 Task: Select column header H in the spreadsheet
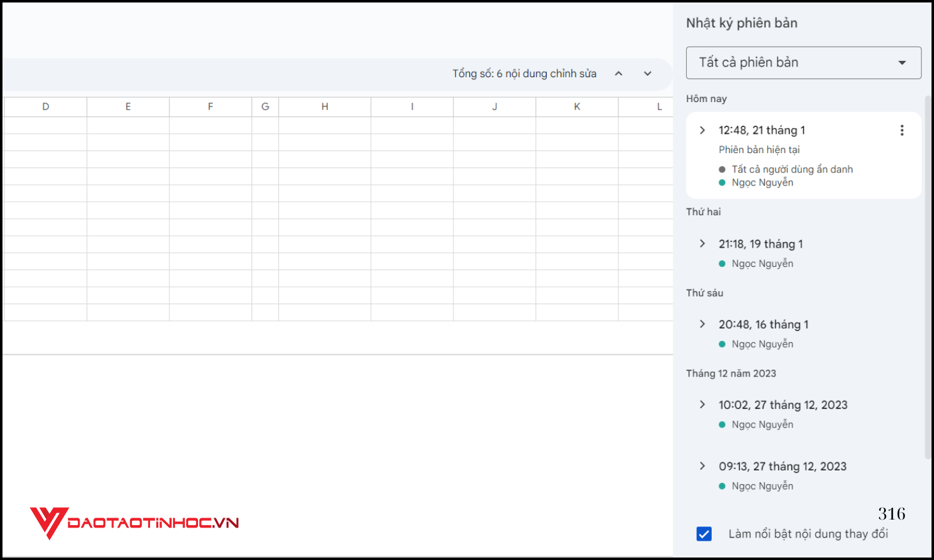(x=324, y=106)
